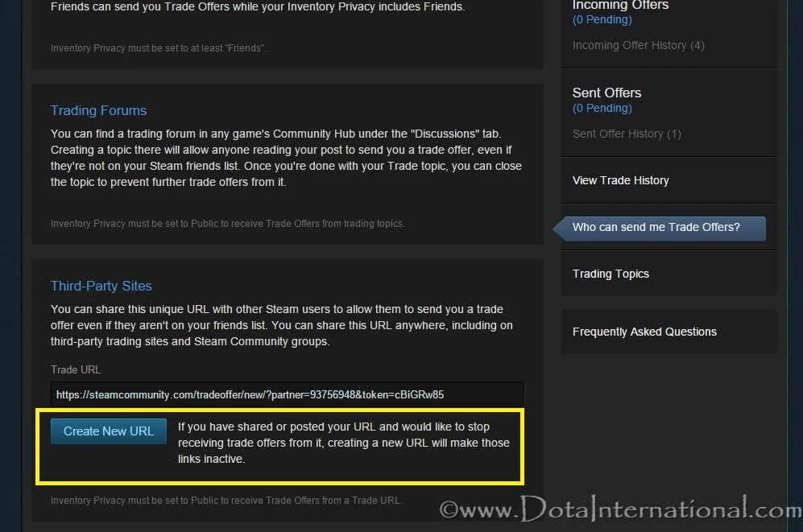Click the Trade URL label

[x=75, y=369]
